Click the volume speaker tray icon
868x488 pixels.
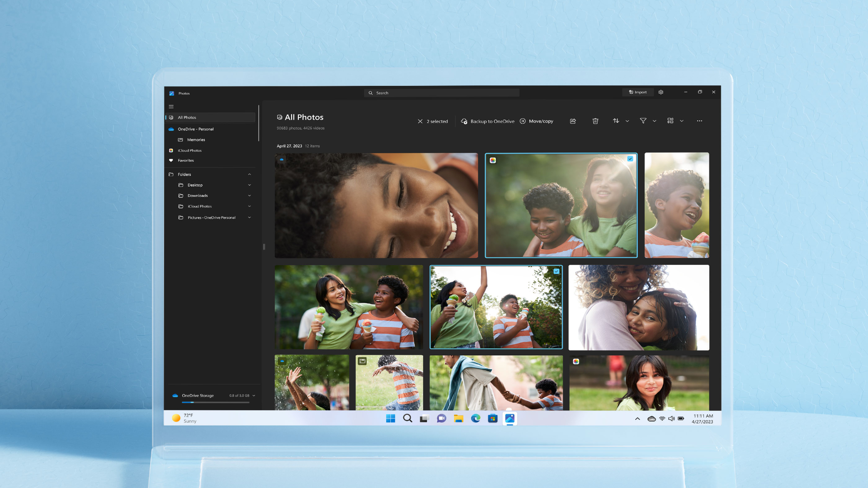[671, 419]
